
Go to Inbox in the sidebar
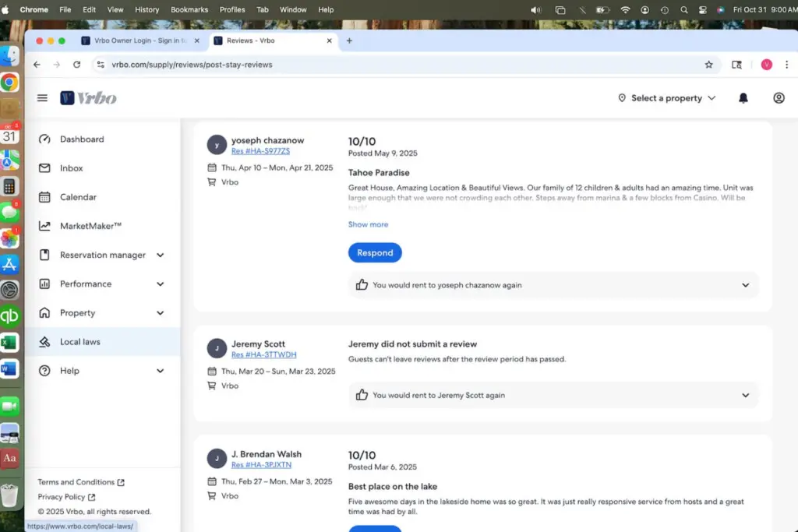(72, 168)
